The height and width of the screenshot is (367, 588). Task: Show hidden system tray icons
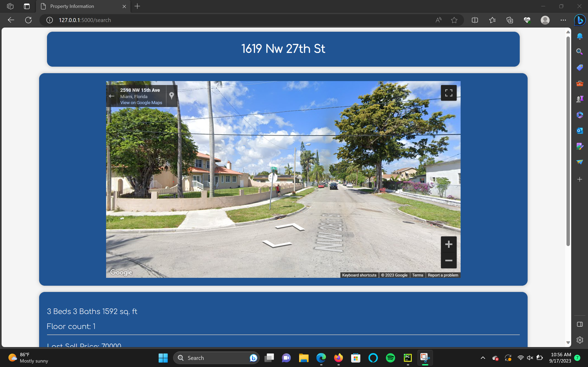pos(483,358)
